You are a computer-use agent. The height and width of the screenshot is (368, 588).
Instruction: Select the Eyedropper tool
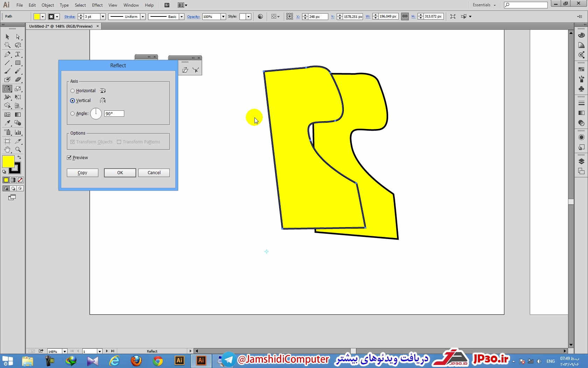point(7,123)
